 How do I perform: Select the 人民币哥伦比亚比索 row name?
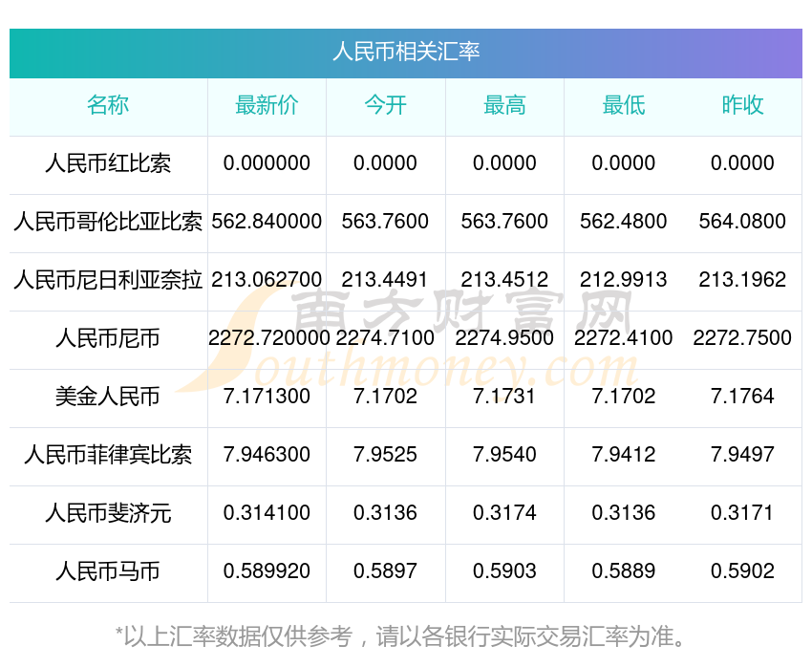point(108,222)
